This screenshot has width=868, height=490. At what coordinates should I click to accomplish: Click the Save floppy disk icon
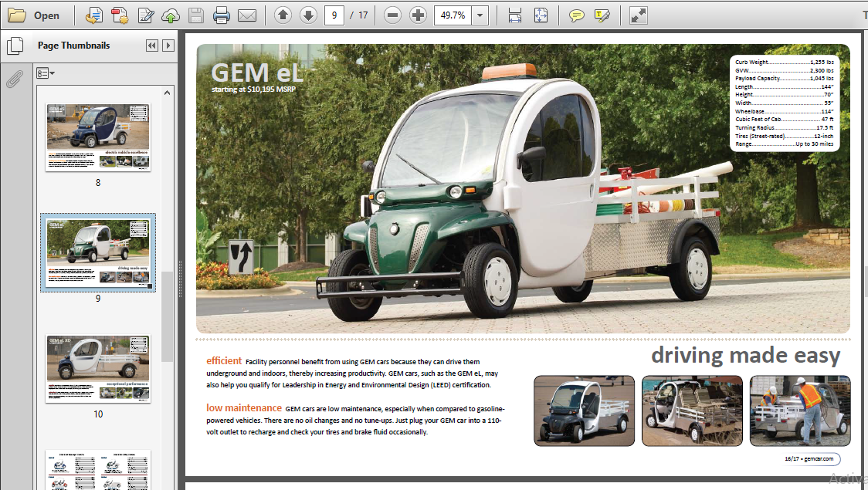point(196,15)
